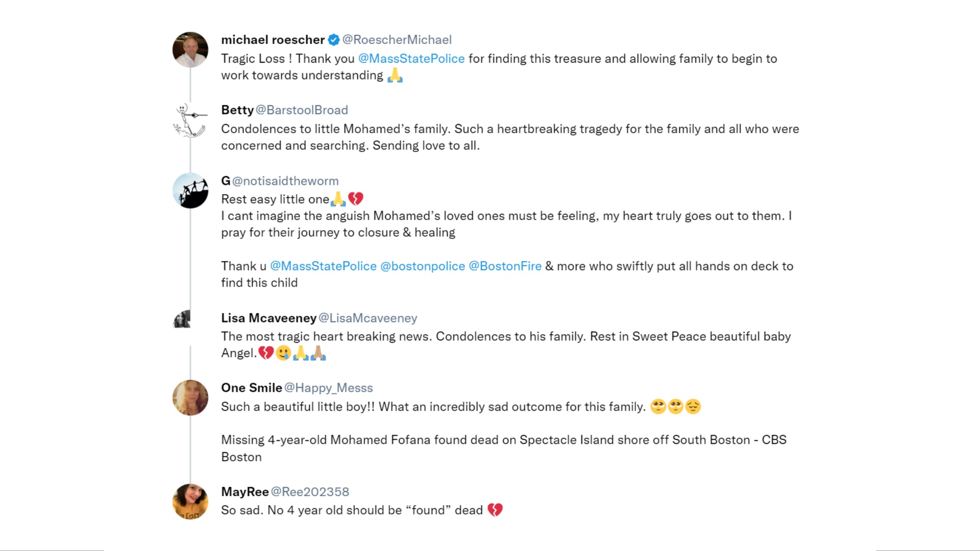Screen dimensions: 980x551
Task: Open the @RoescherMichael handle
Action: (x=397, y=40)
